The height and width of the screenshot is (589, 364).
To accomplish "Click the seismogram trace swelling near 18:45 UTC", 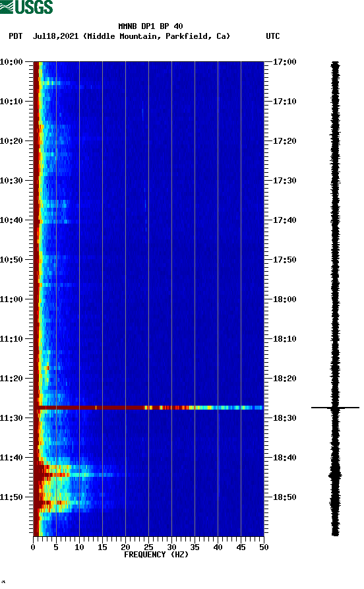I will tap(335, 475).
